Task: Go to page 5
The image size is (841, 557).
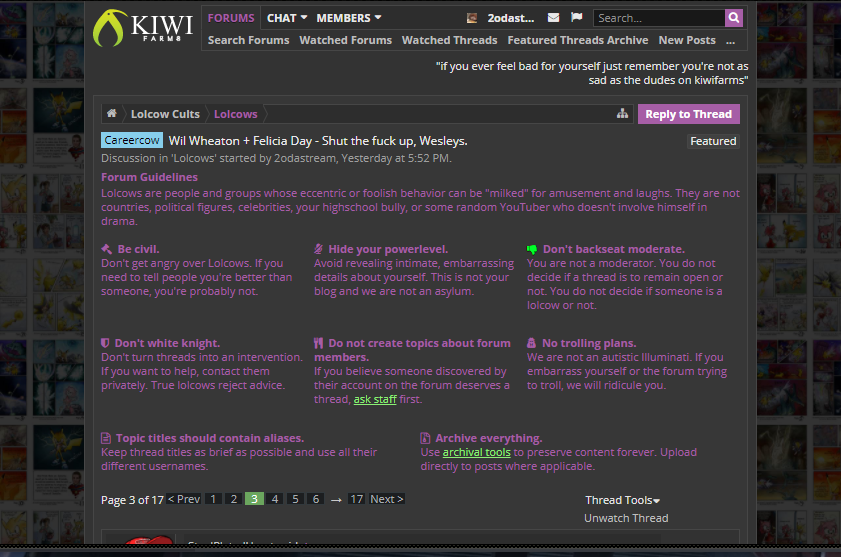Action: pos(295,499)
